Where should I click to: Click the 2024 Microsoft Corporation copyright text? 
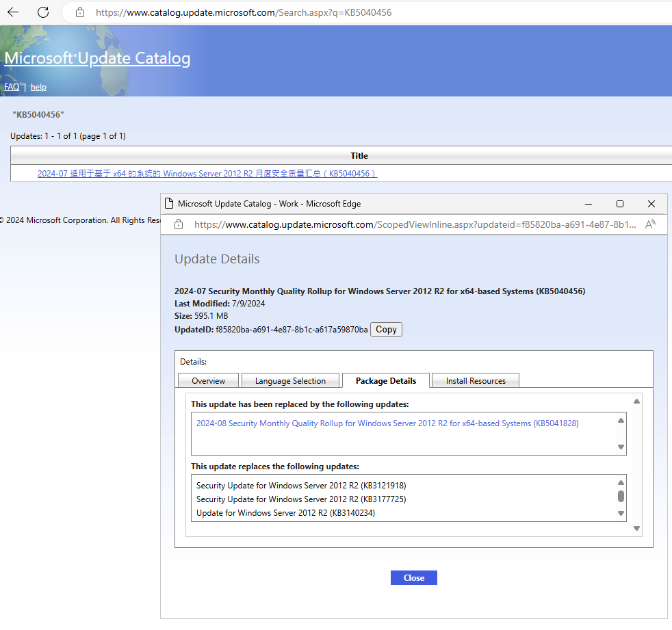coord(81,220)
